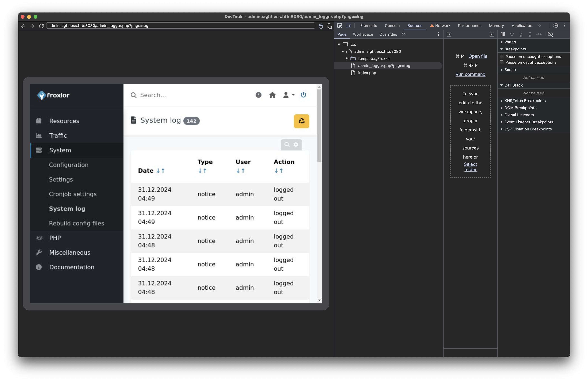Image resolution: width=588 pixels, height=381 pixels.
Task: Open DevTools settings gear
Action: (555, 26)
